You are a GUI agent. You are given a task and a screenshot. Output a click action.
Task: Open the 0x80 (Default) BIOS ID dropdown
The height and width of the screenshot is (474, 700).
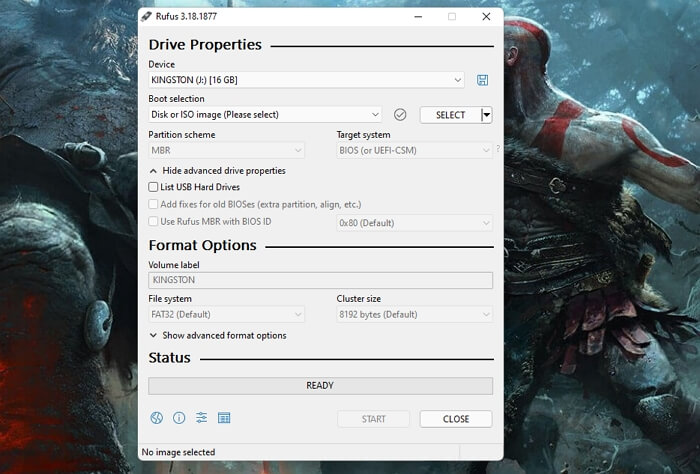click(x=414, y=223)
